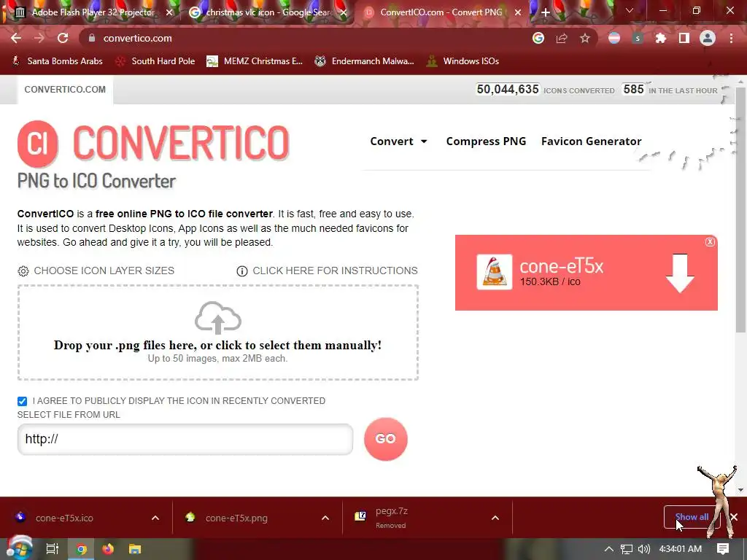Open Task View on the taskbar
Image resolution: width=747 pixels, height=560 pixels.
coord(52,549)
